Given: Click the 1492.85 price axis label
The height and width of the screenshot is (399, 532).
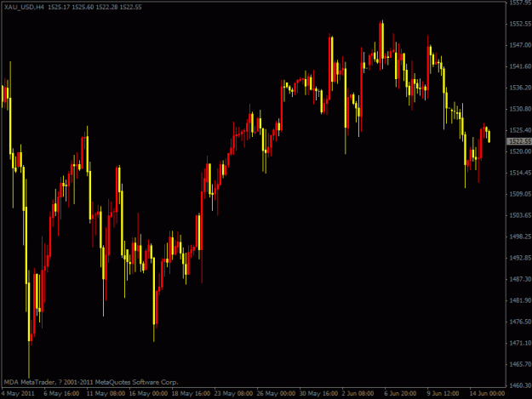Looking at the screenshot, I should [x=520, y=258].
